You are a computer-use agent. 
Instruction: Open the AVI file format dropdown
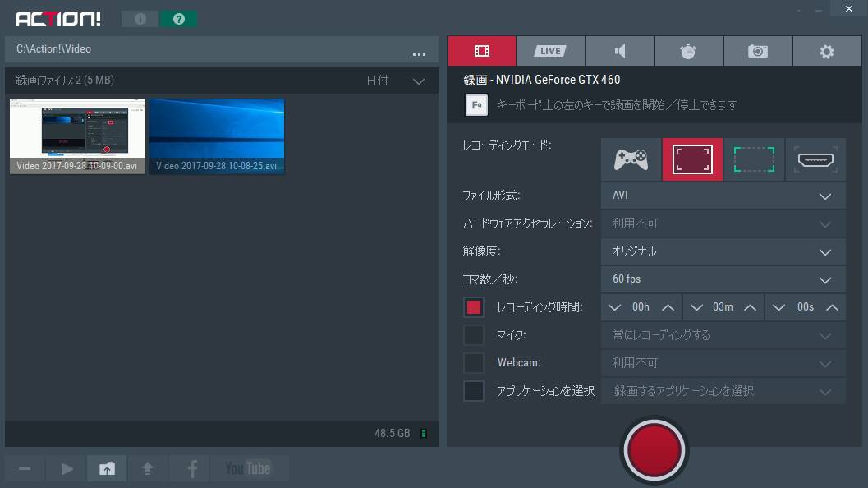(x=723, y=196)
